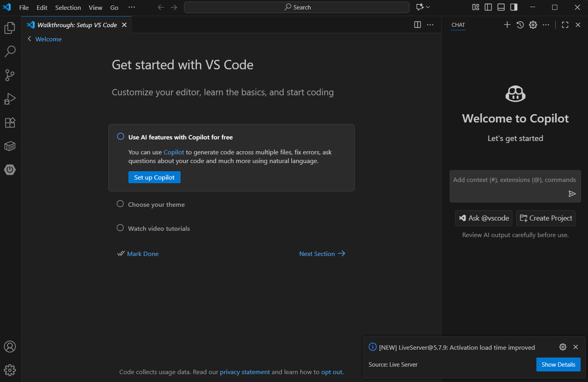This screenshot has width=588, height=382.
Task: Select the CHAT panel tab
Action: click(x=458, y=25)
